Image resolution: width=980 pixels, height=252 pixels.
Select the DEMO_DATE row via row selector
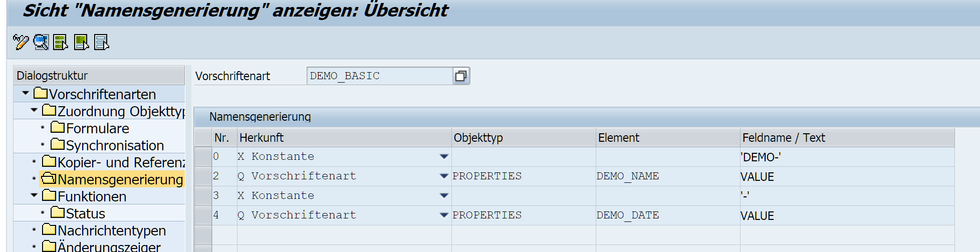click(x=203, y=215)
